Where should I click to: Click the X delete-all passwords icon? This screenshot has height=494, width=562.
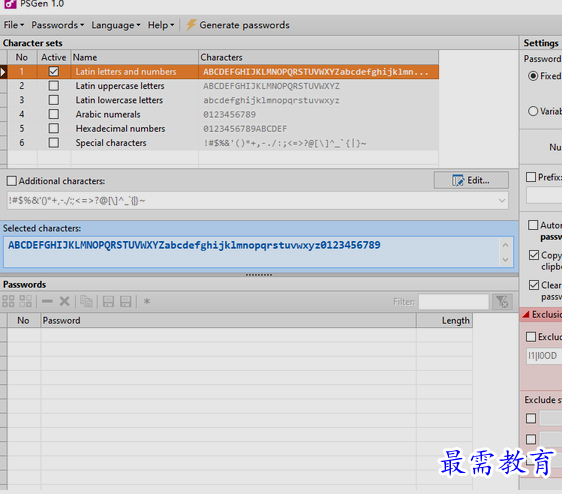point(65,301)
